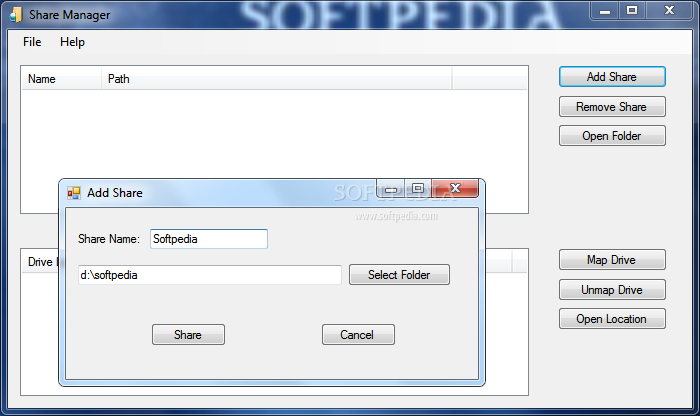This screenshot has height=416, width=700.
Task: Maximize the Share Manager main window
Action: point(632,11)
